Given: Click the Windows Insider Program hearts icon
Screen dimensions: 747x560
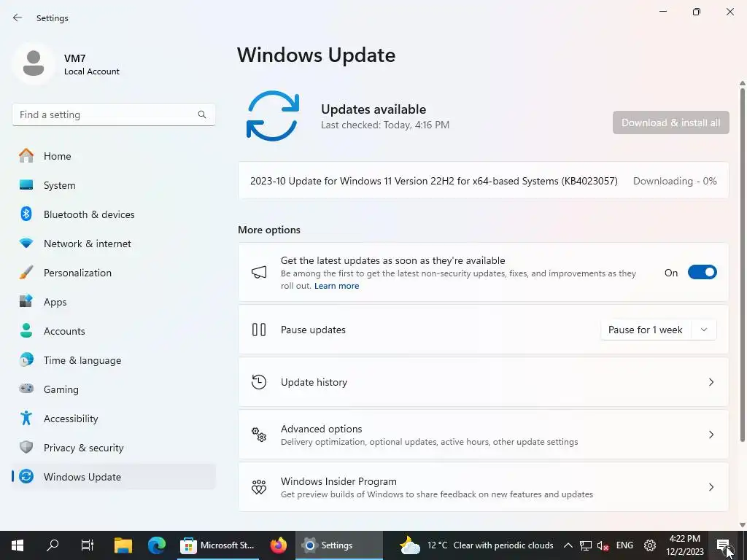Looking at the screenshot, I should click(259, 486).
